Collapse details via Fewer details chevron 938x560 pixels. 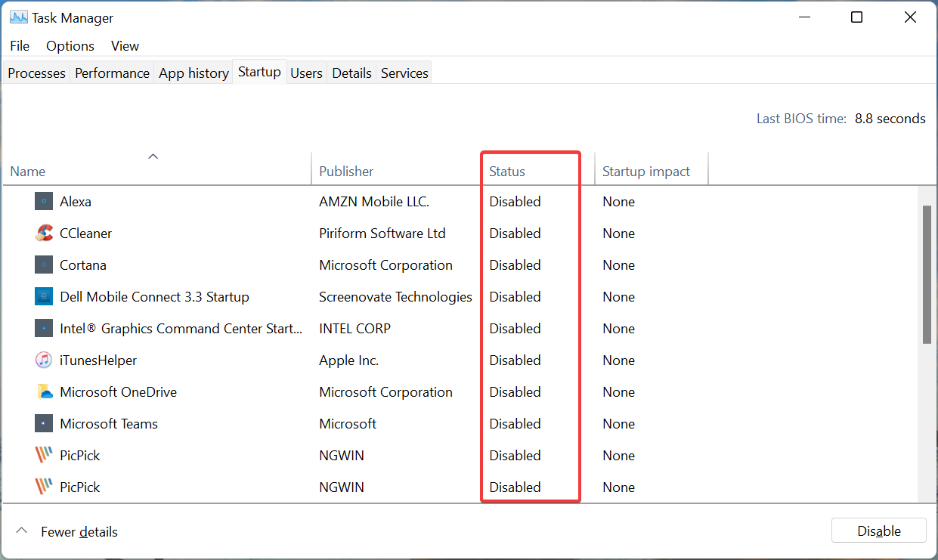click(21, 530)
